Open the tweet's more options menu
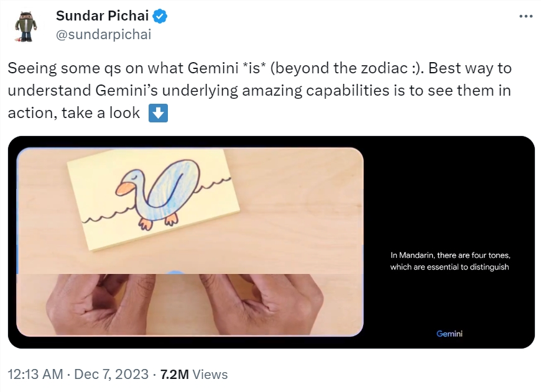Viewport: 541px width, 392px height. (x=525, y=16)
